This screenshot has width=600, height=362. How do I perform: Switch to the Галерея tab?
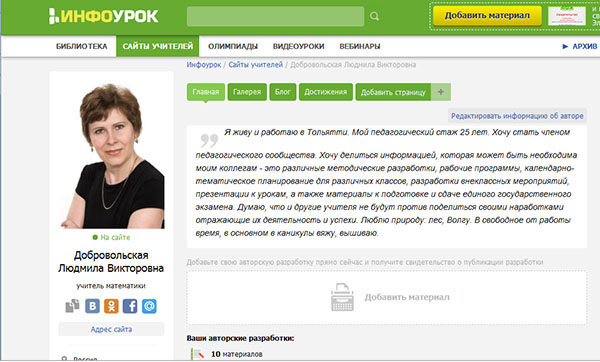pos(247,92)
